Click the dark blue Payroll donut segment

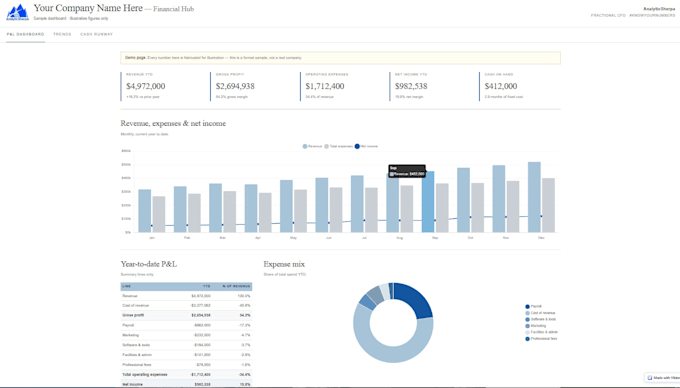coord(415,299)
